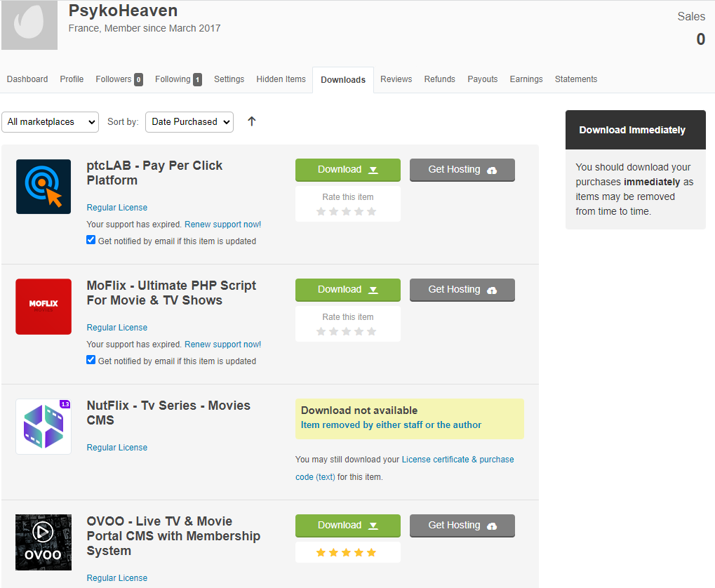Screen dimensions: 715x588
Task: Open the NutFlix item thumbnail
Action: click(44, 427)
